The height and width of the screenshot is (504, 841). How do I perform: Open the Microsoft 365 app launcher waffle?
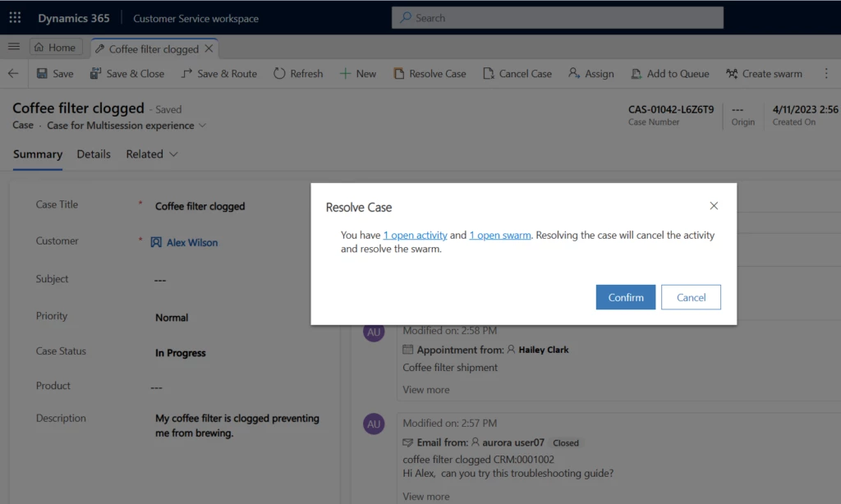15,16
